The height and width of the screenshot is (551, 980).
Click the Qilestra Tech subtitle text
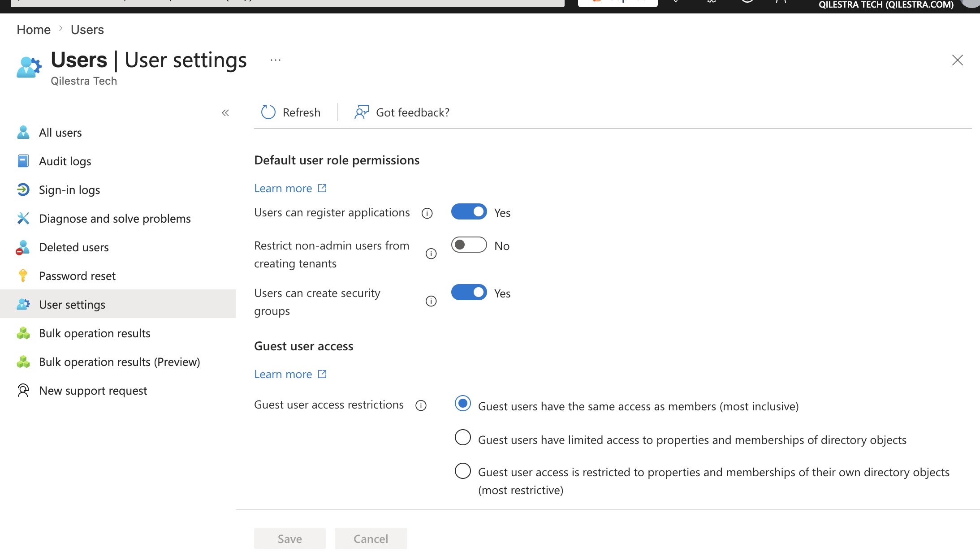tap(84, 81)
